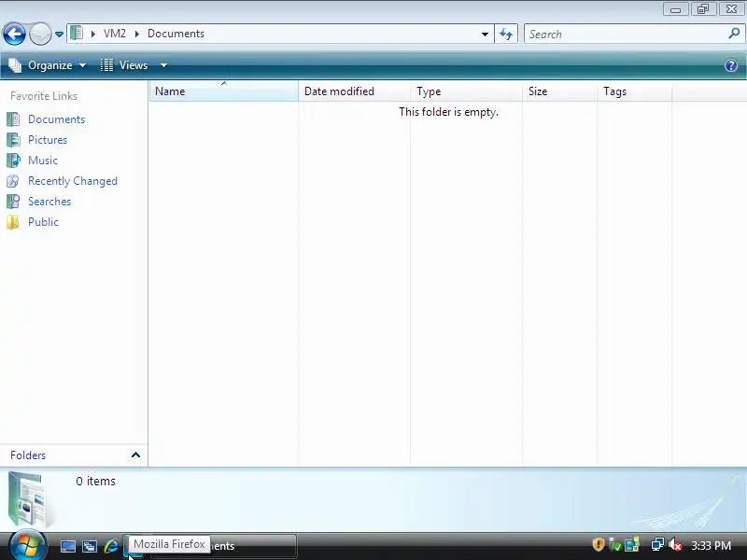Go back with the Back arrow button
The height and width of the screenshot is (560, 747).
coord(14,34)
